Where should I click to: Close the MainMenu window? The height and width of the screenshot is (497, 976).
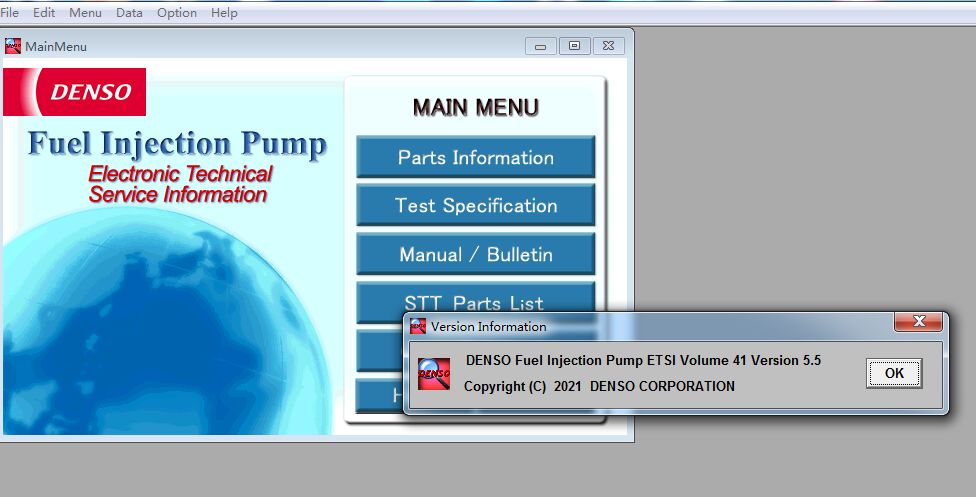(609, 46)
